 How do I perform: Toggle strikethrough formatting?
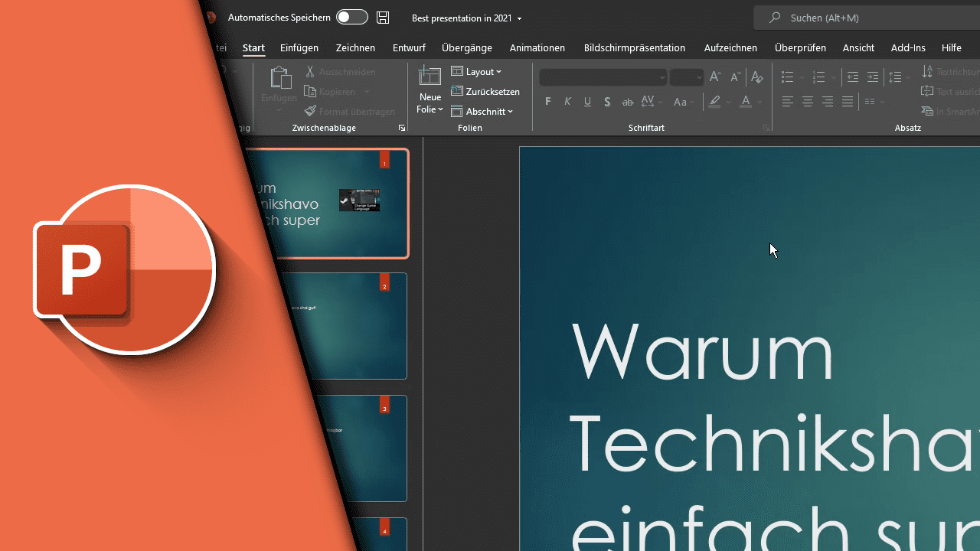628,102
